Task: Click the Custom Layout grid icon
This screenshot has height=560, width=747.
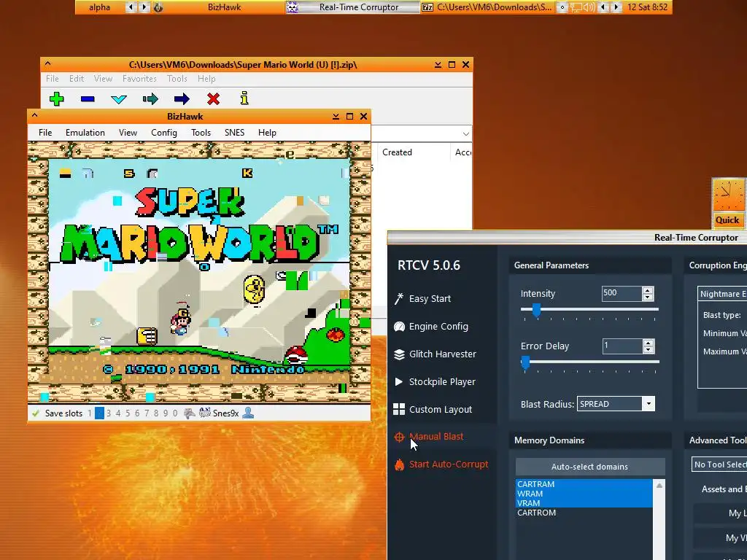Action: click(399, 409)
